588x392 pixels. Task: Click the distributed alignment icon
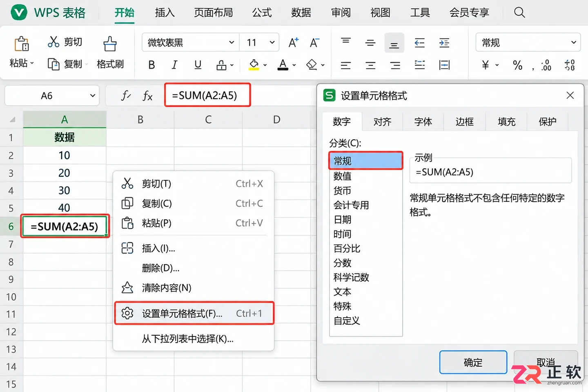419,65
